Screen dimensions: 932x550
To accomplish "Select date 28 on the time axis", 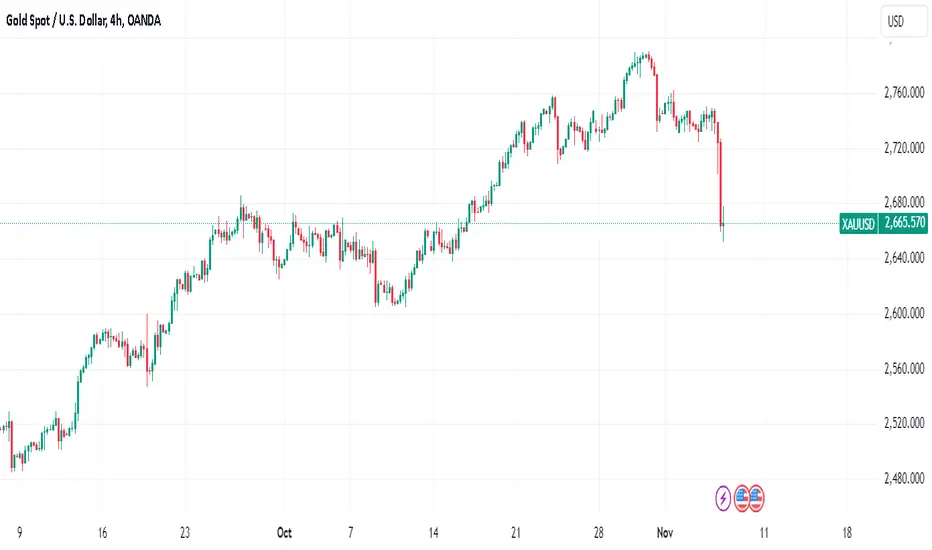I will 598,533.
